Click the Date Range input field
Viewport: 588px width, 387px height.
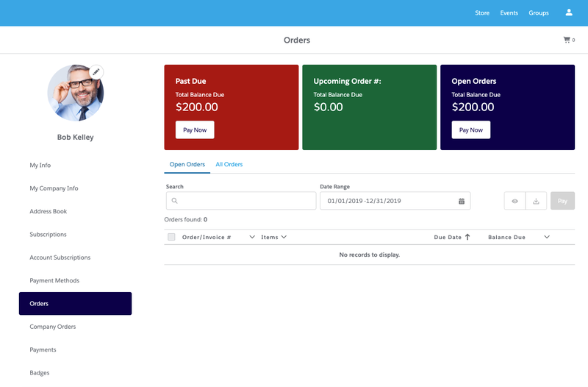click(x=395, y=201)
